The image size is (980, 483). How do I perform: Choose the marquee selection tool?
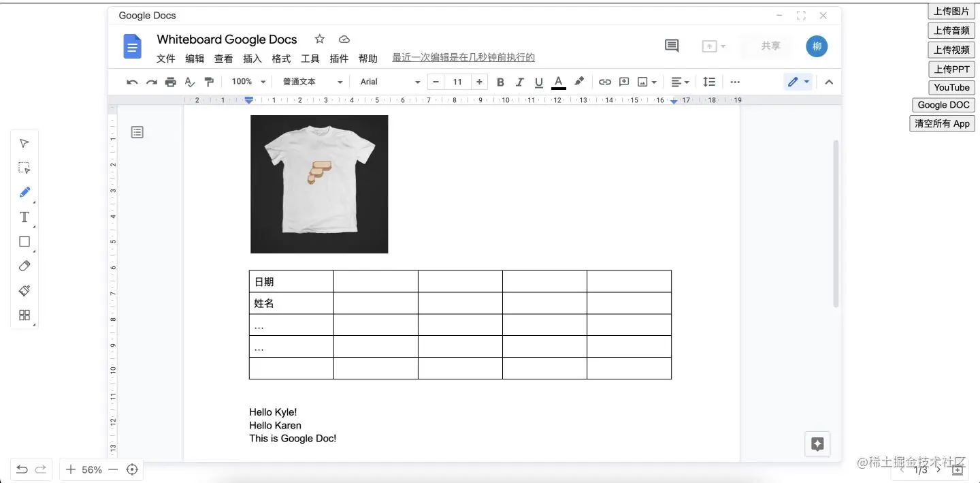point(24,168)
